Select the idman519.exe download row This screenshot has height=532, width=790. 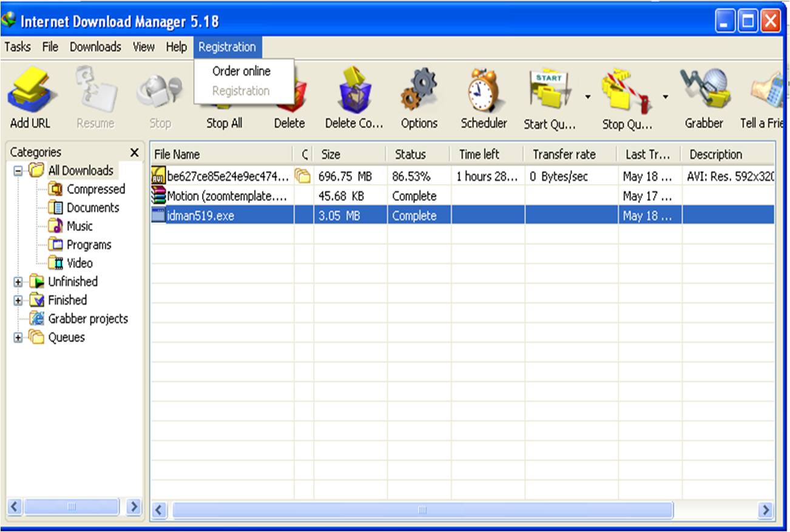click(x=462, y=215)
